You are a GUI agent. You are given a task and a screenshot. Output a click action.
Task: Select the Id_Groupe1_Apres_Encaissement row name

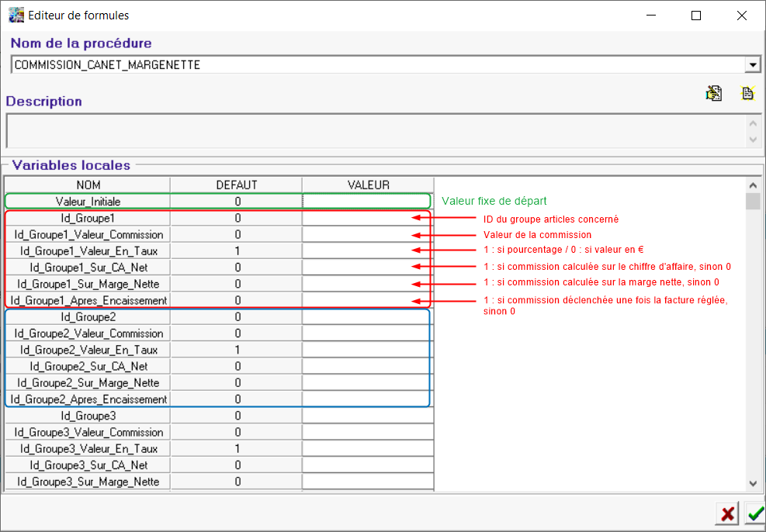tap(88, 300)
